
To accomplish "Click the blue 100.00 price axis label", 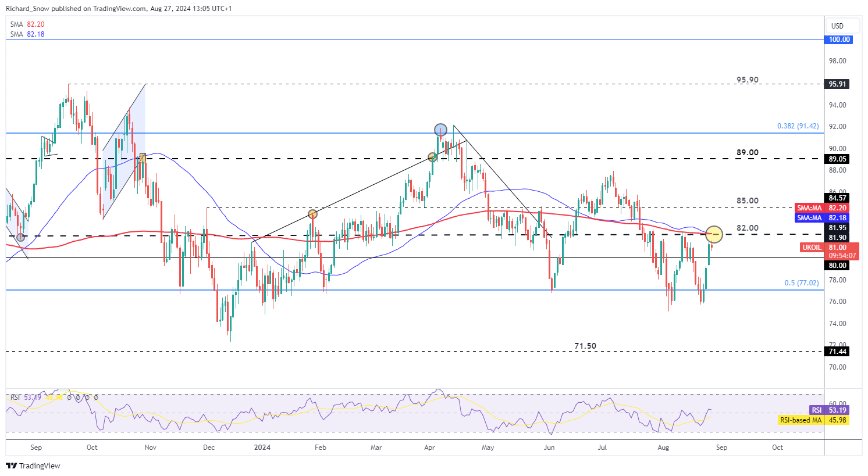I will tap(839, 40).
